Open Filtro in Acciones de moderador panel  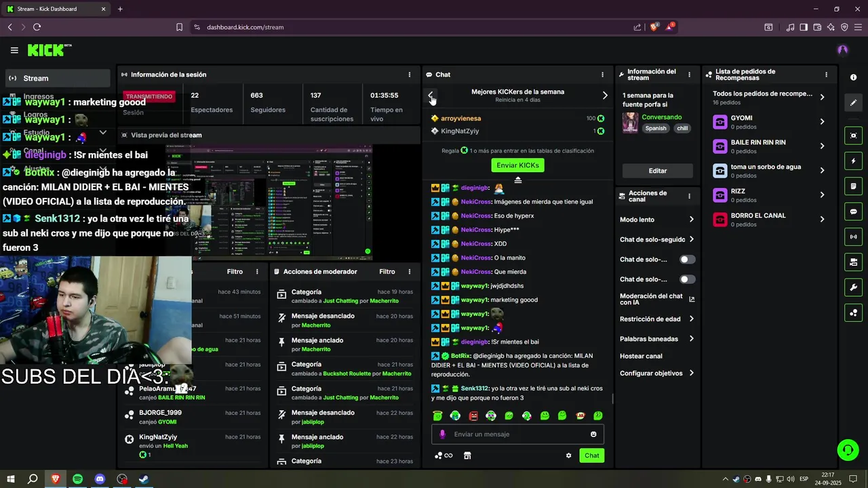point(387,272)
